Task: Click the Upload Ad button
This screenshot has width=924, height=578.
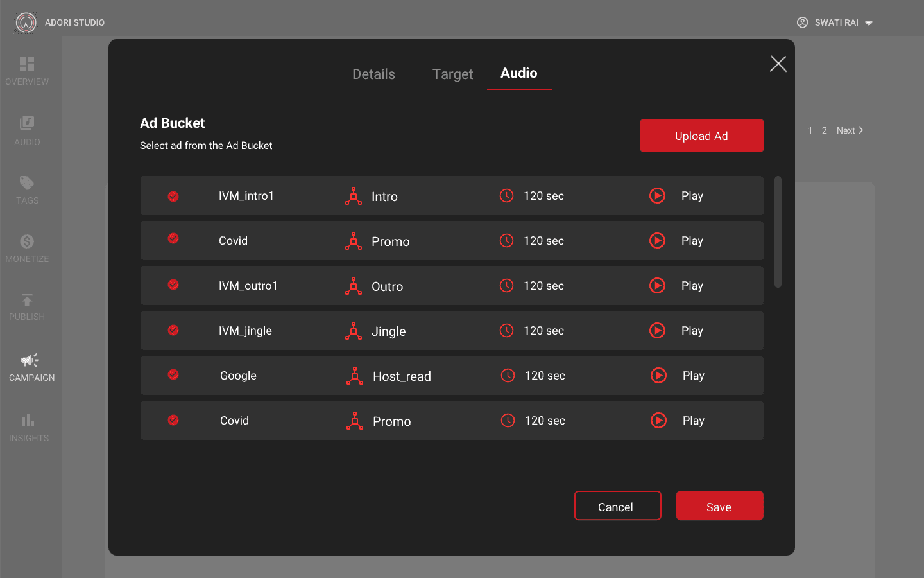Action: click(x=702, y=136)
